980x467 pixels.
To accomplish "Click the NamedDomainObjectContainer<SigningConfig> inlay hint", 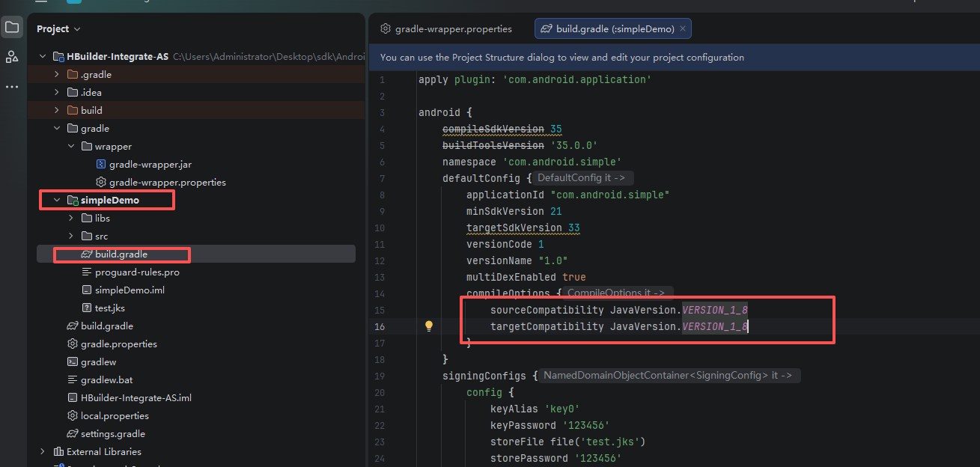I will pos(671,376).
